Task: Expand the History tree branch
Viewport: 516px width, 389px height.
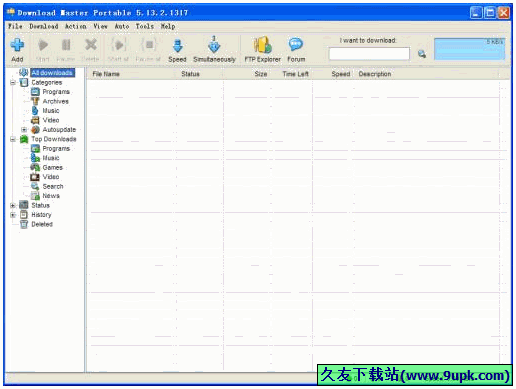Action: [13, 215]
